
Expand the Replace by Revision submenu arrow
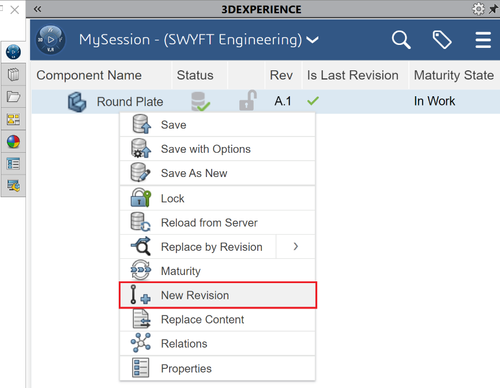pos(296,247)
